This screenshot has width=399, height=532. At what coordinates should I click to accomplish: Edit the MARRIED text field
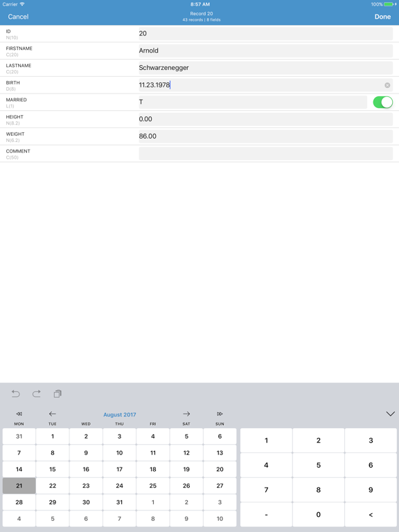point(253,102)
